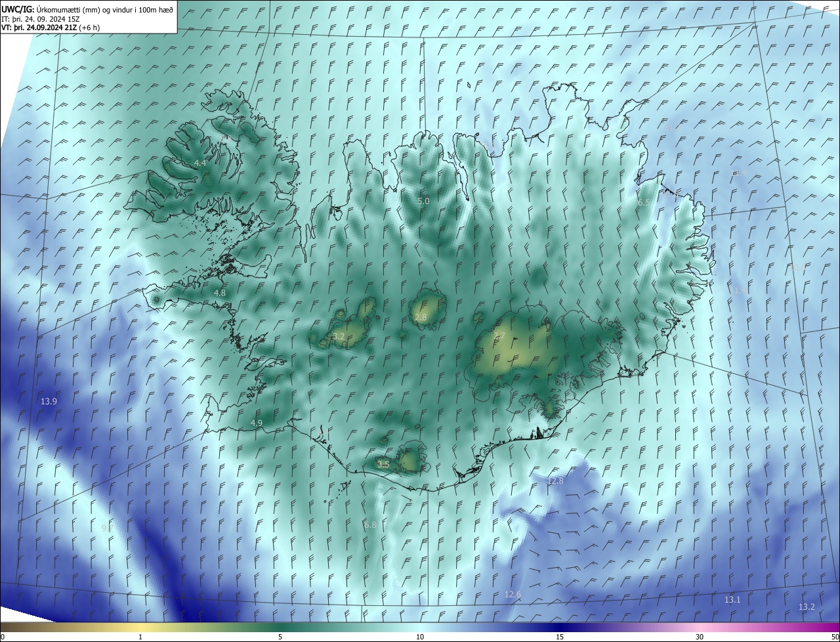This screenshot has width=840, height=642.
Task: Click the 13.1 value in the lower right
Action: pyautogui.click(x=732, y=599)
